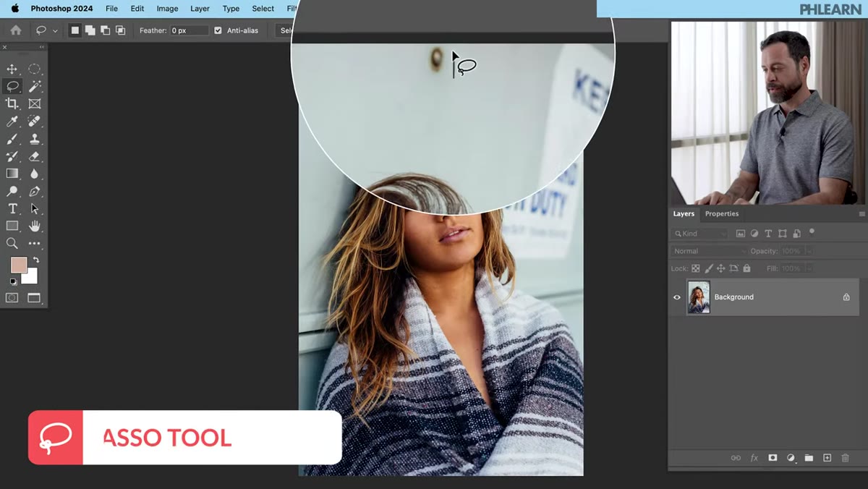Choose Intersect with Selection mode
This screenshot has width=868, height=489.
click(x=120, y=30)
